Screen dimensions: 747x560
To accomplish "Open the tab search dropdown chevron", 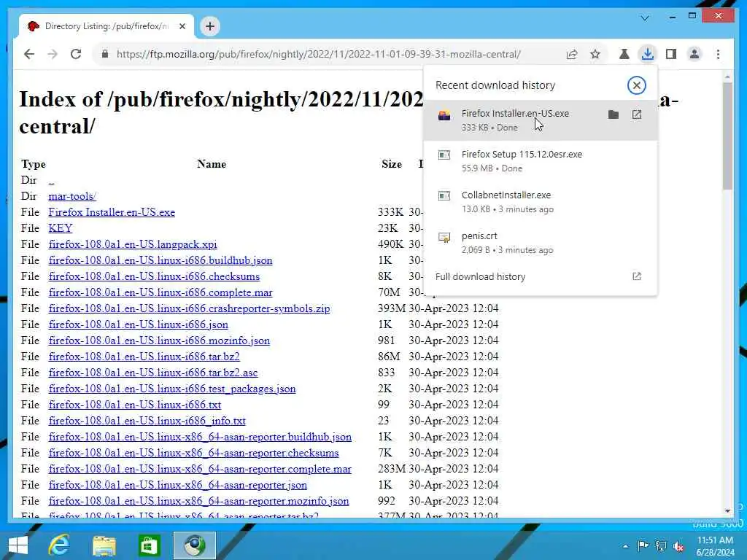I will [x=645, y=18].
